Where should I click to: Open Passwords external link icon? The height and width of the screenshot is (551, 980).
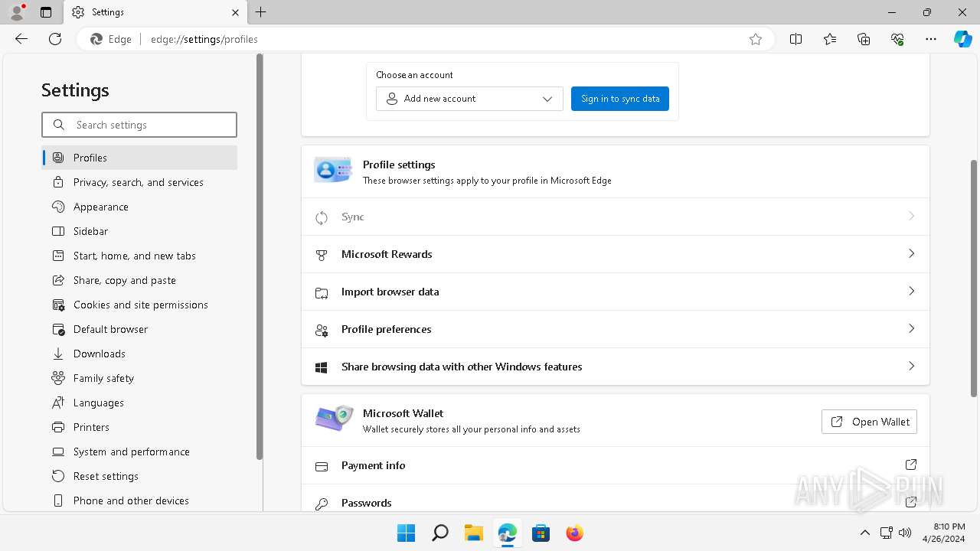pos(911,502)
